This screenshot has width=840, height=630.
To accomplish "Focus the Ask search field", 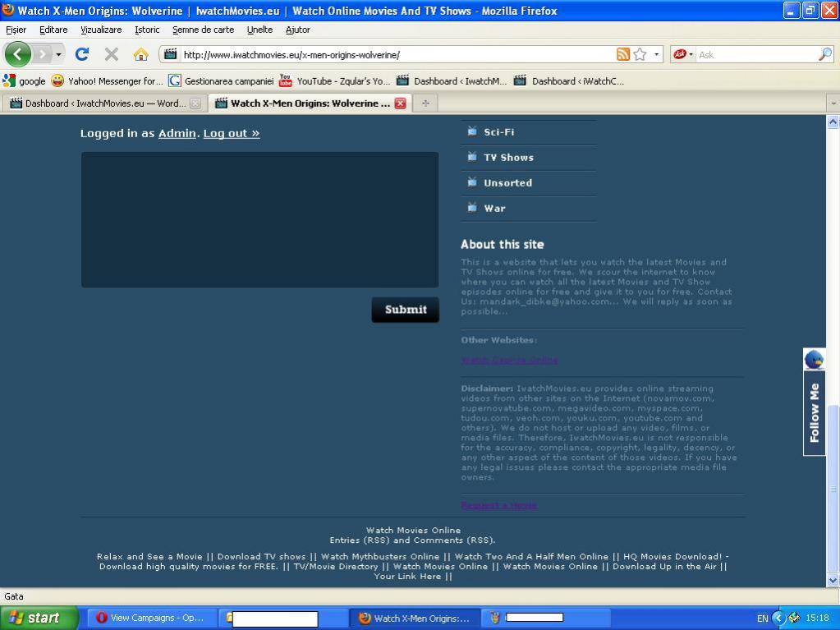I will [756, 55].
